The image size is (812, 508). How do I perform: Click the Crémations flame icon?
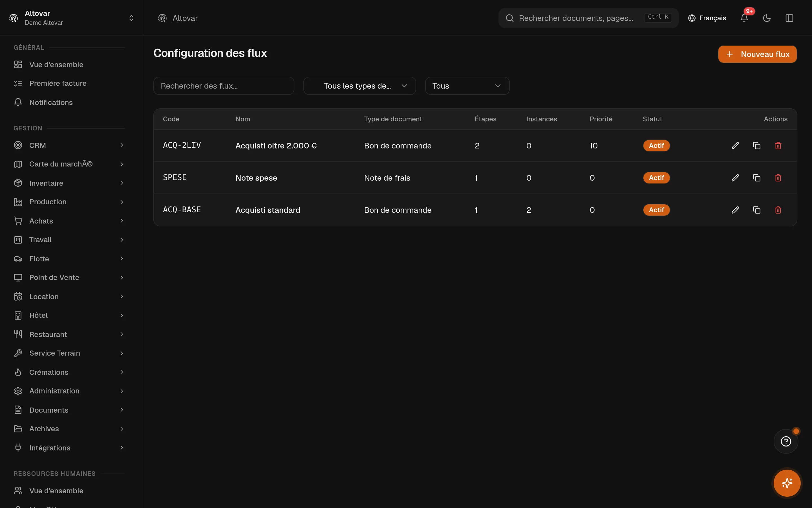(18, 372)
